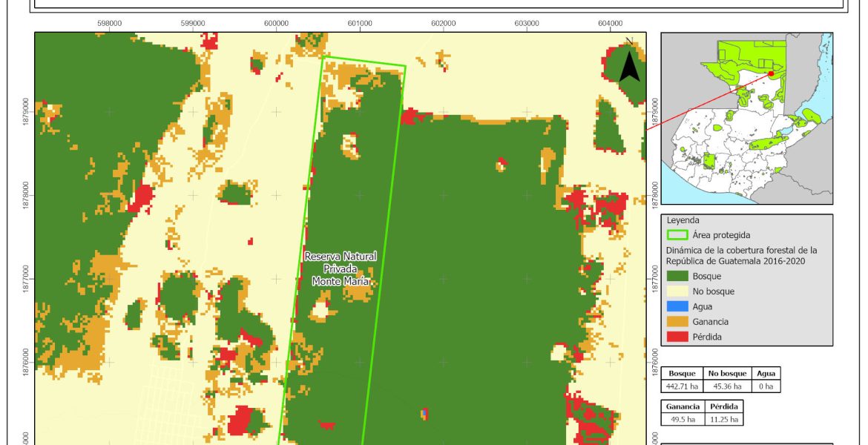Click the 604000 easting axis label
This screenshot has height=445, width=868.
[609, 22]
